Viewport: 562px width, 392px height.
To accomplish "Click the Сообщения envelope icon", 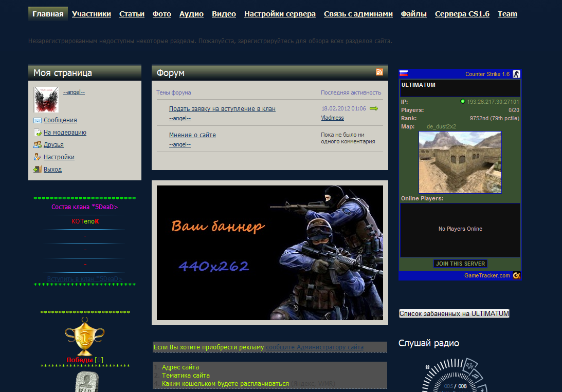I will (37, 120).
